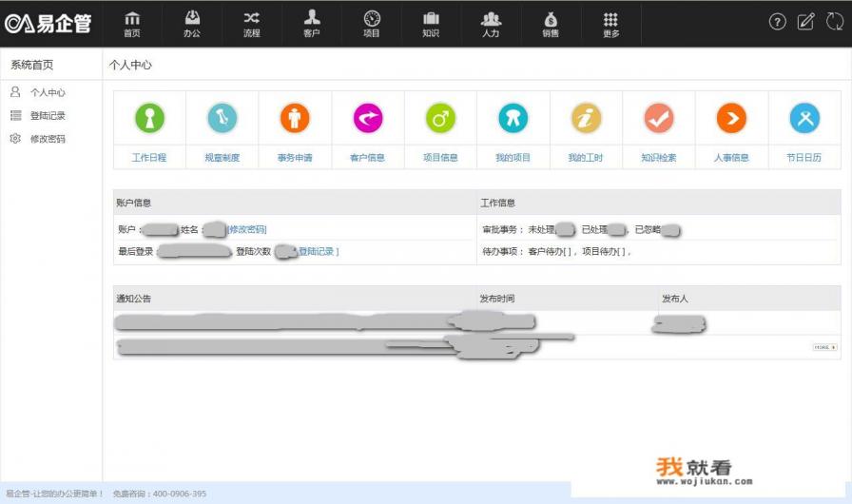Open 项目信息 green icon
Viewport: 852px width, 504px height.
[x=440, y=118]
